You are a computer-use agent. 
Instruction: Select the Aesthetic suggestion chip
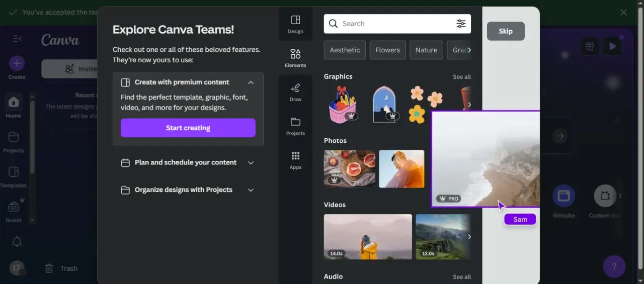[345, 50]
